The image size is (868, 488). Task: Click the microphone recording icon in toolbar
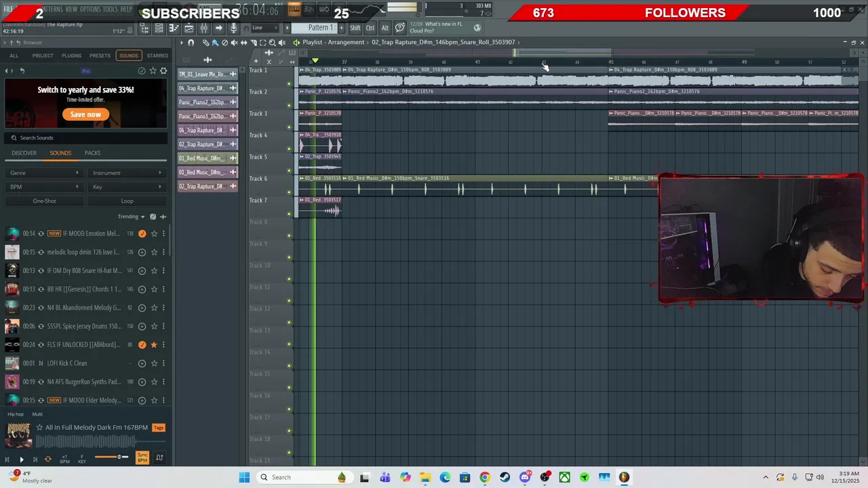click(233, 28)
